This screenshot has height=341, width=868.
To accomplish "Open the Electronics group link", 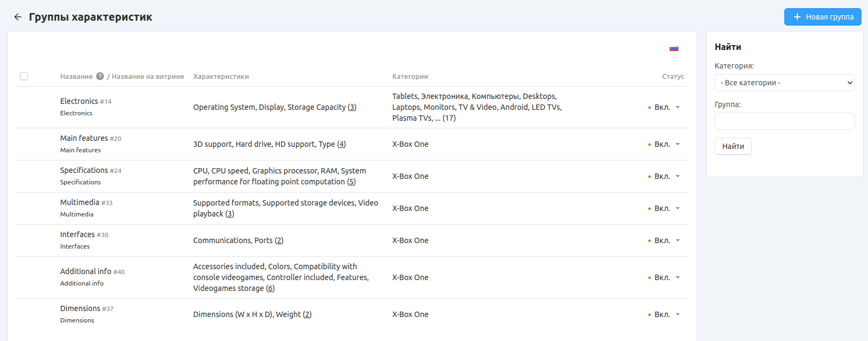I will click(x=79, y=101).
